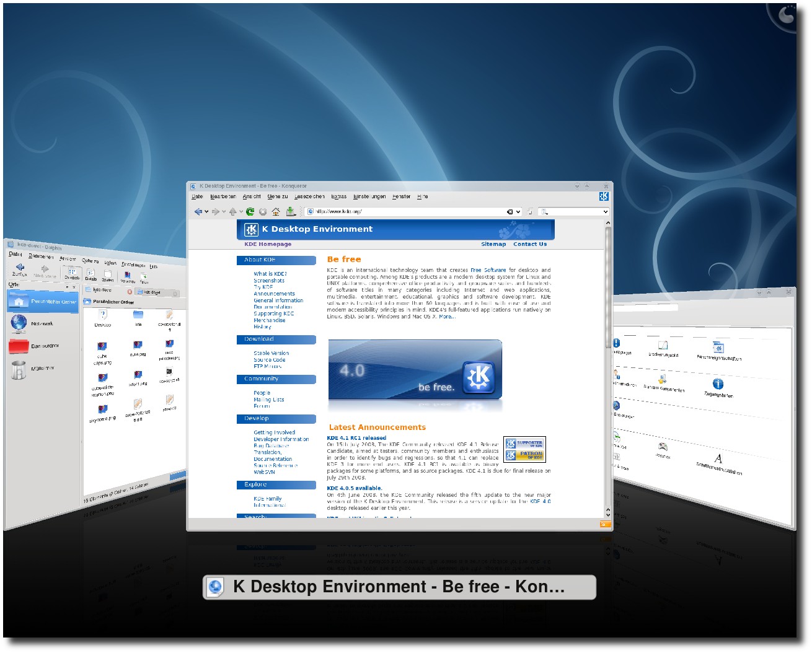Open Extras menu in Konqueror
The height and width of the screenshot is (653, 812).
[338, 196]
